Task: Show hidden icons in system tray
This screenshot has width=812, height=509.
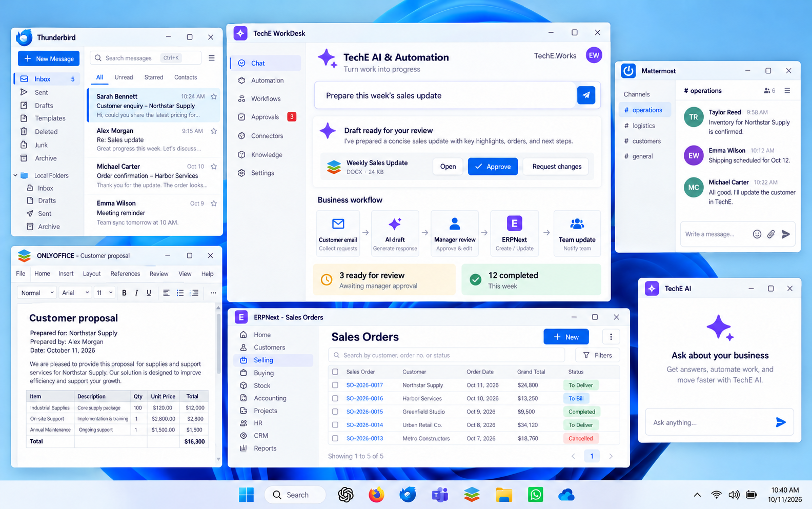Action: 697,495
